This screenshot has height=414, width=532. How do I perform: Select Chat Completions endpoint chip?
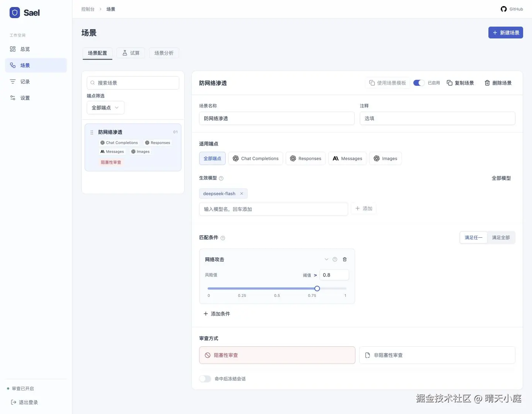click(x=256, y=158)
